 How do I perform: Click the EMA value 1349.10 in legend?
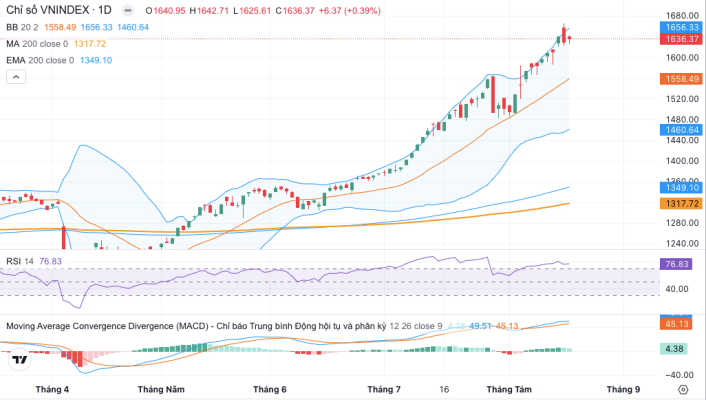point(96,60)
